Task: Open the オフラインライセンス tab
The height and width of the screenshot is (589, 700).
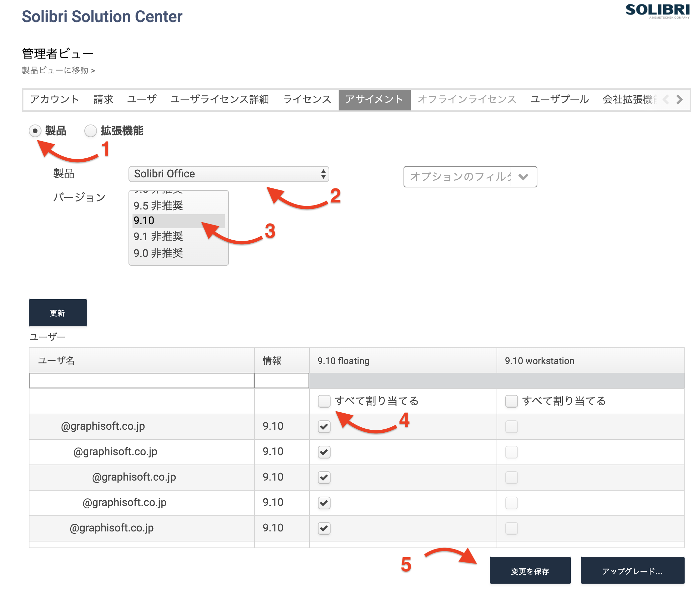Action: (x=467, y=99)
